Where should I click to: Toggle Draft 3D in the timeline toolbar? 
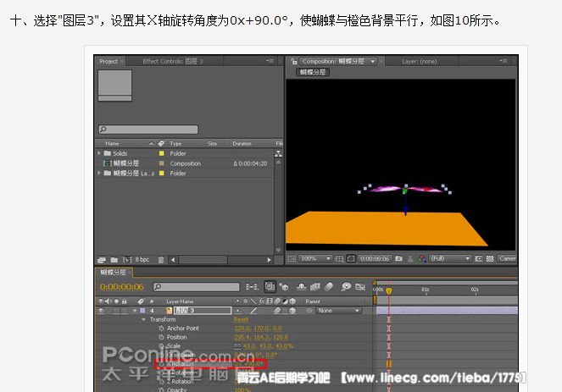click(x=284, y=287)
